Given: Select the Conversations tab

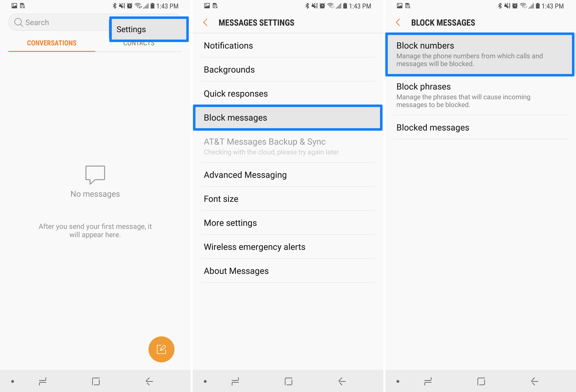Looking at the screenshot, I should 51,43.
